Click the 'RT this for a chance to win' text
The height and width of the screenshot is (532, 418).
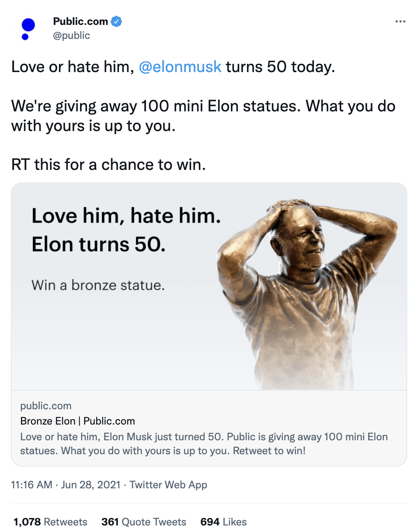(108, 164)
